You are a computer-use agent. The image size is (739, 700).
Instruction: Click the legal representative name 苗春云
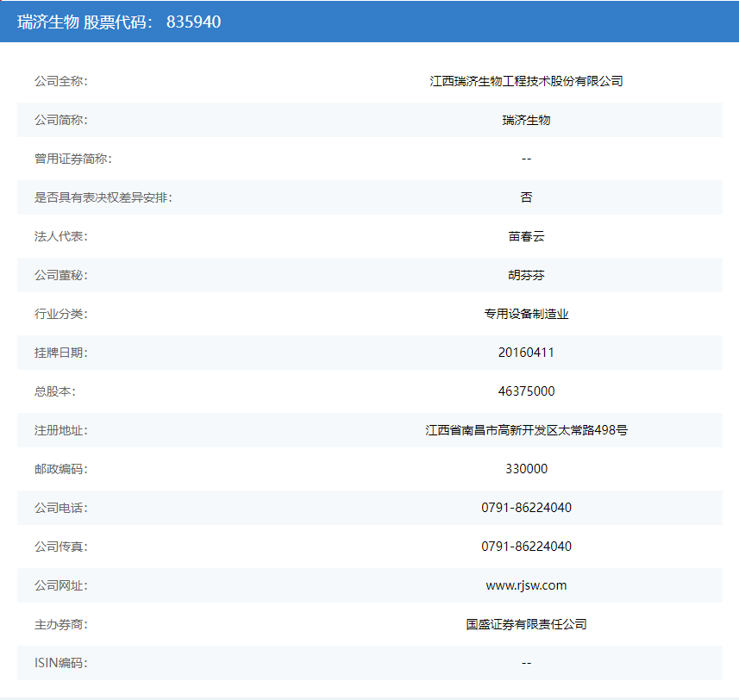click(526, 236)
